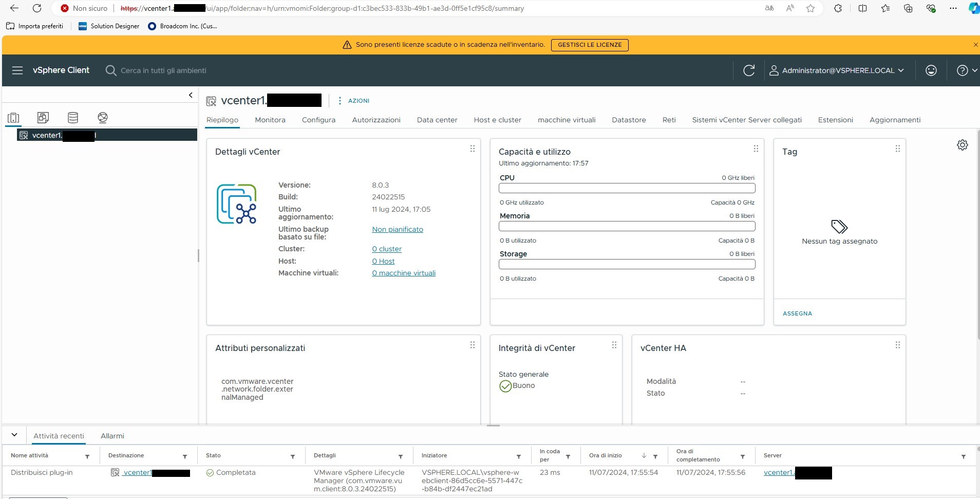The height and width of the screenshot is (499, 980).
Task: Open Sistemi vCenter Server collegati tab
Action: (747, 120)
